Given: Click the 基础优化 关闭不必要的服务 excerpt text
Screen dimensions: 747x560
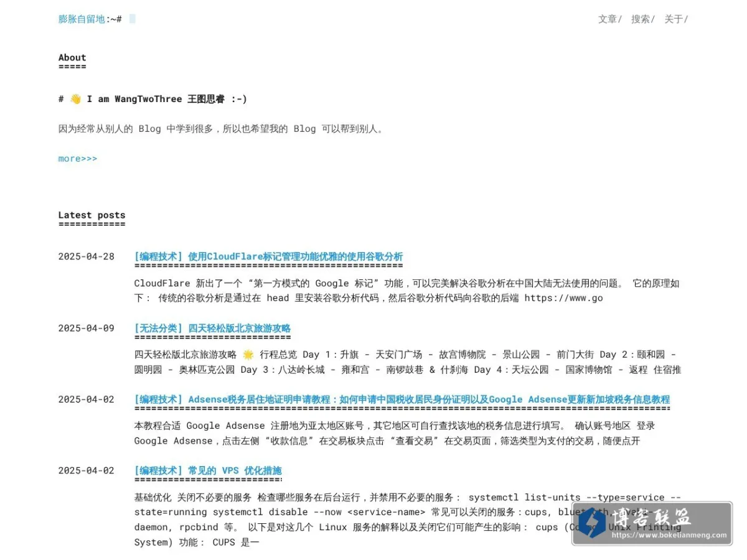Looking at the screenshot, I should pyautogui.click(x=408, y=520).
